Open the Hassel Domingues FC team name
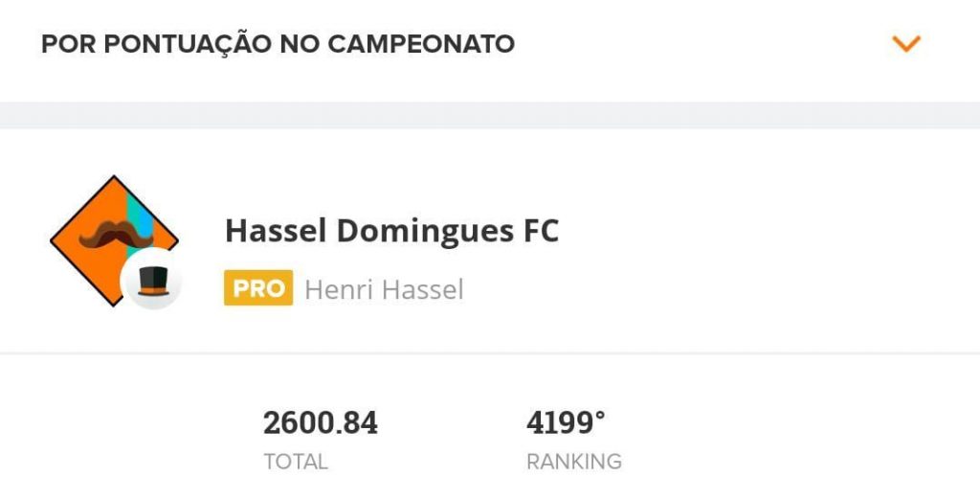This screenshot has height=499, width=980. (x=391, y=231)
